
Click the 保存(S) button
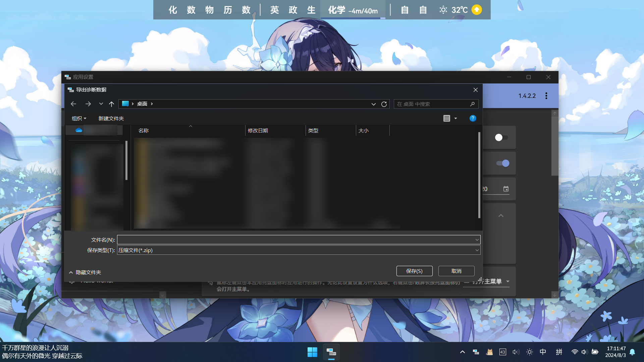pyautogui.click(x=414, y=271)
